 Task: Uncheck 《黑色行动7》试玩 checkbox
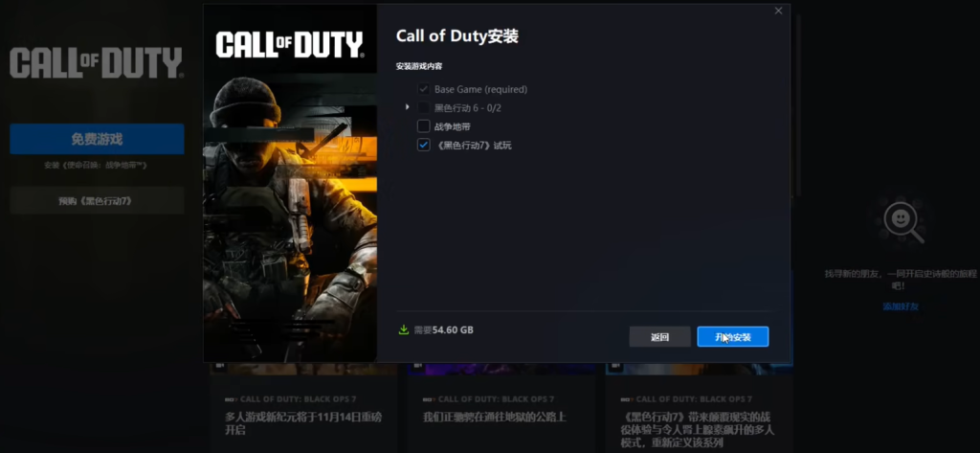point(423,145)
